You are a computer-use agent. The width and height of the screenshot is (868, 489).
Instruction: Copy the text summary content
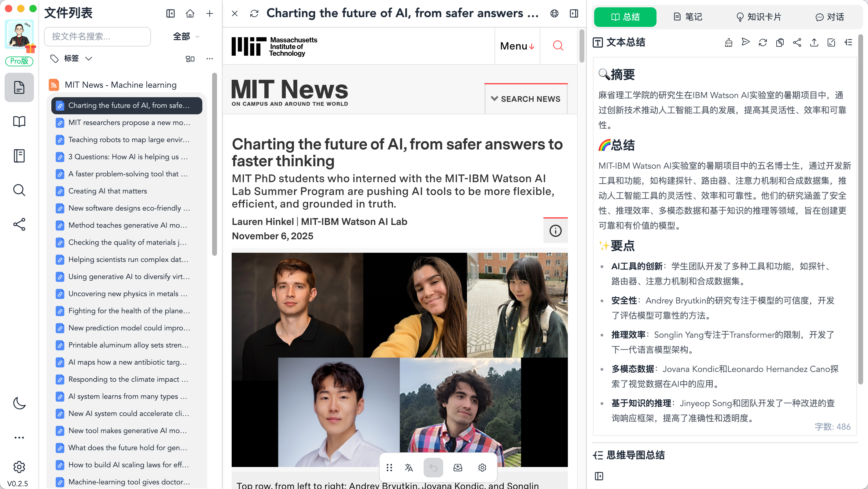[x=780, y=42]
